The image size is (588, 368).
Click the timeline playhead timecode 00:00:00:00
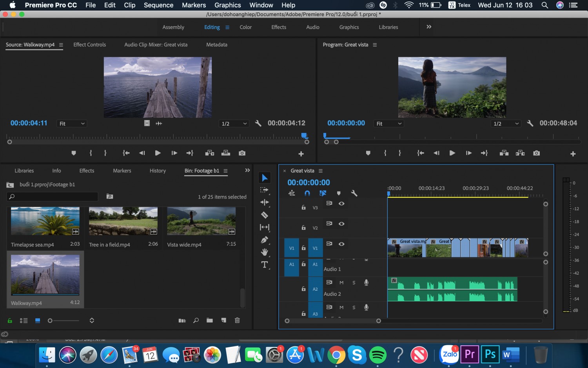[309, 182]
